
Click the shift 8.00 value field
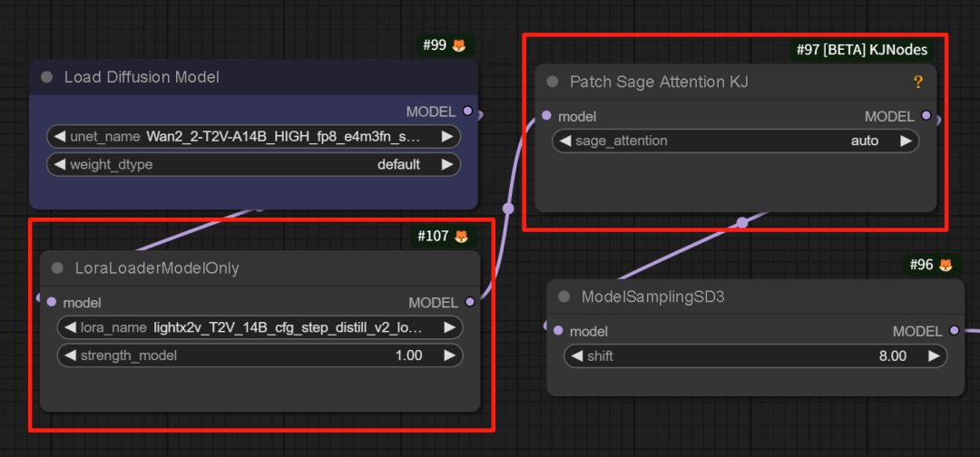pos(756,356)
